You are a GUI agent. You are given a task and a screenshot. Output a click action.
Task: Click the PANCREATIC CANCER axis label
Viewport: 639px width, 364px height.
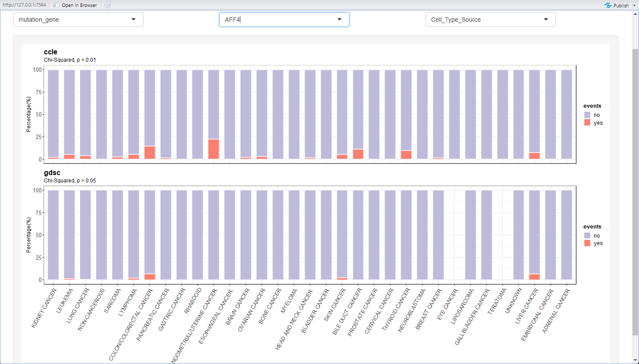153,314
